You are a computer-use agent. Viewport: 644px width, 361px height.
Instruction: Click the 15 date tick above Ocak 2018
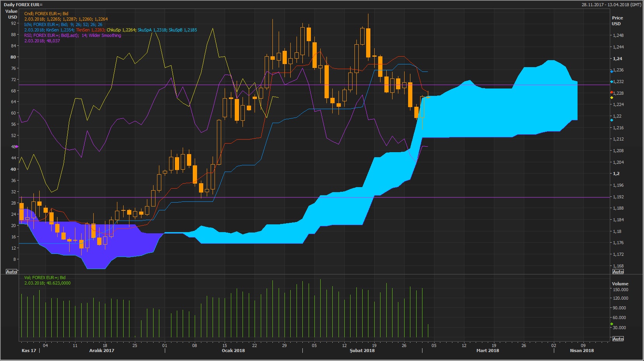coord(225,345)
